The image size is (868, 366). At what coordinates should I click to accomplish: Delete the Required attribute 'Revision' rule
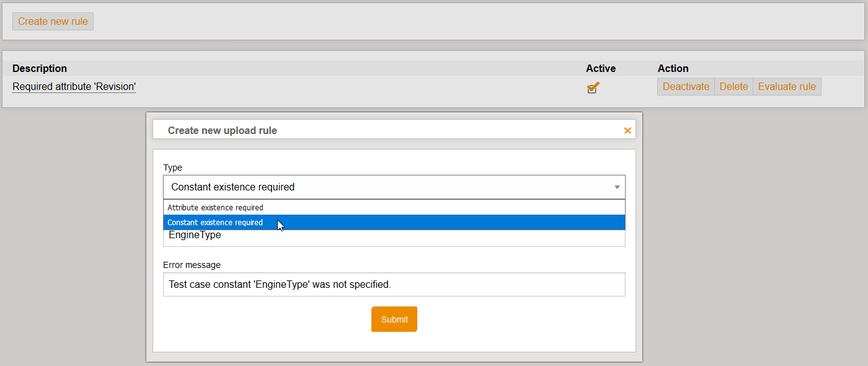click(733, 87)
